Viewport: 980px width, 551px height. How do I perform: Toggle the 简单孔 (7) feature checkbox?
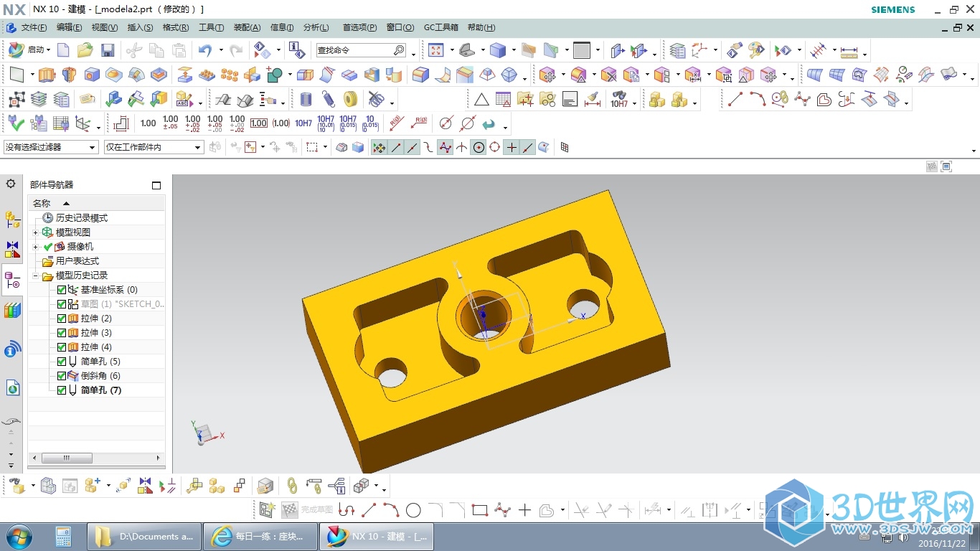62,390
